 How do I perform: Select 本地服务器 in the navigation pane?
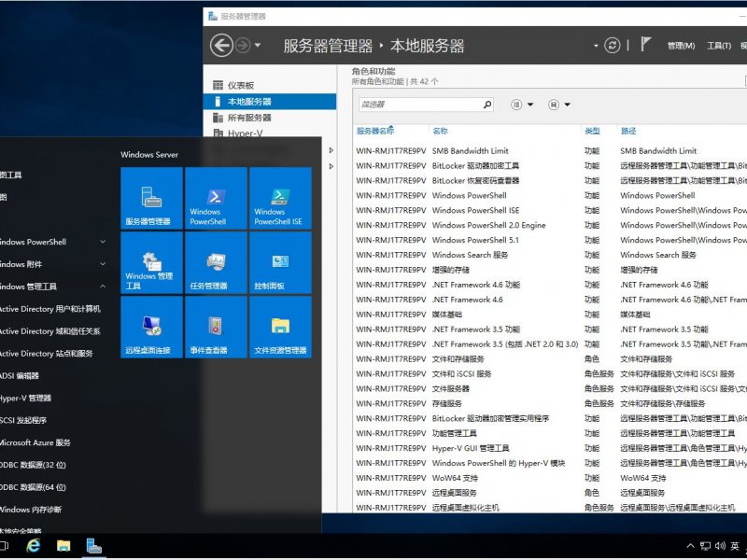[x=270, y=102]
